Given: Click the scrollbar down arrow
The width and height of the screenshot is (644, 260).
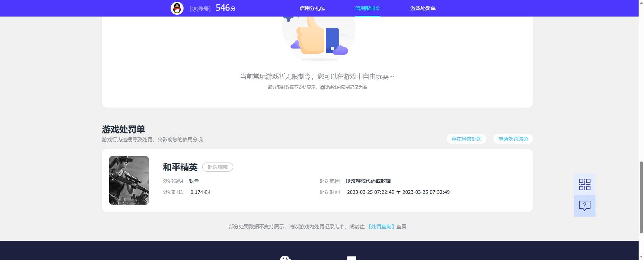Looking at the screenshot, I should pos(641,257).
